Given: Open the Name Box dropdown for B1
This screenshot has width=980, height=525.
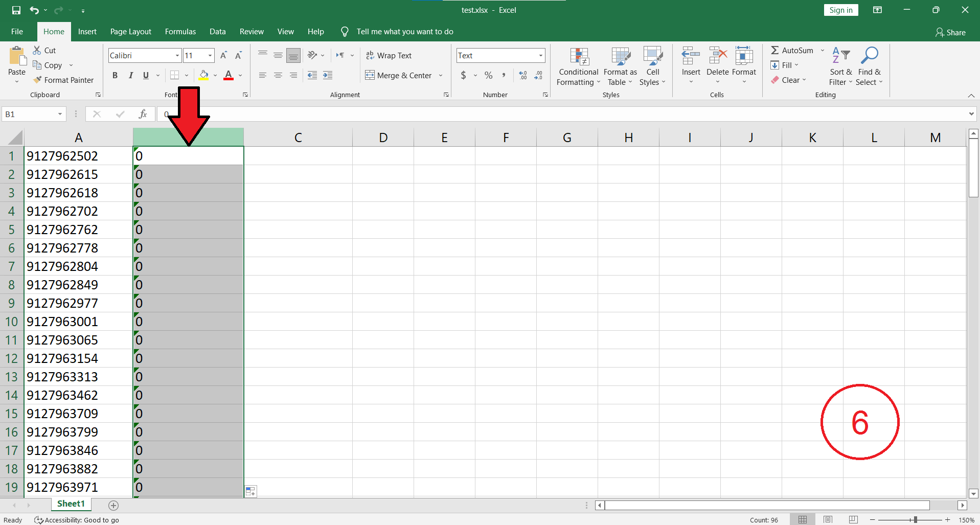Looking at the screenshot, I should point(60,115).
